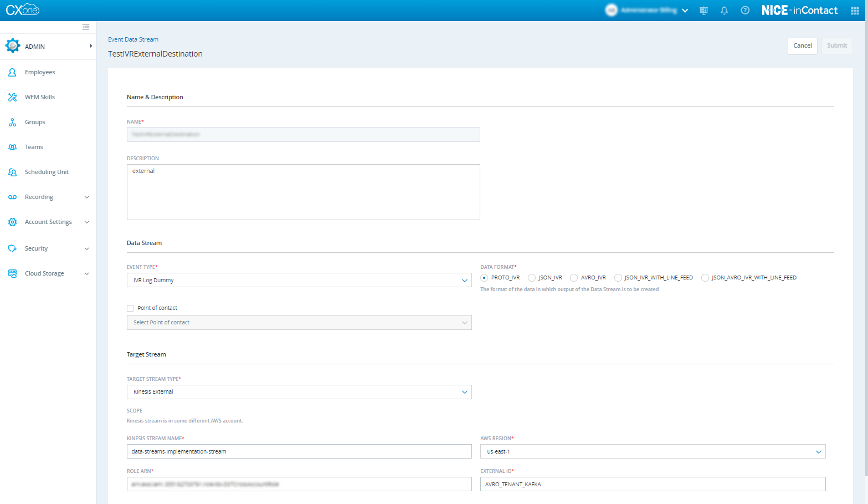Image resolution: width=868 pixels, height=504 pixels.
Task: Open Employees in the sidebar
Action: [40, 72]
